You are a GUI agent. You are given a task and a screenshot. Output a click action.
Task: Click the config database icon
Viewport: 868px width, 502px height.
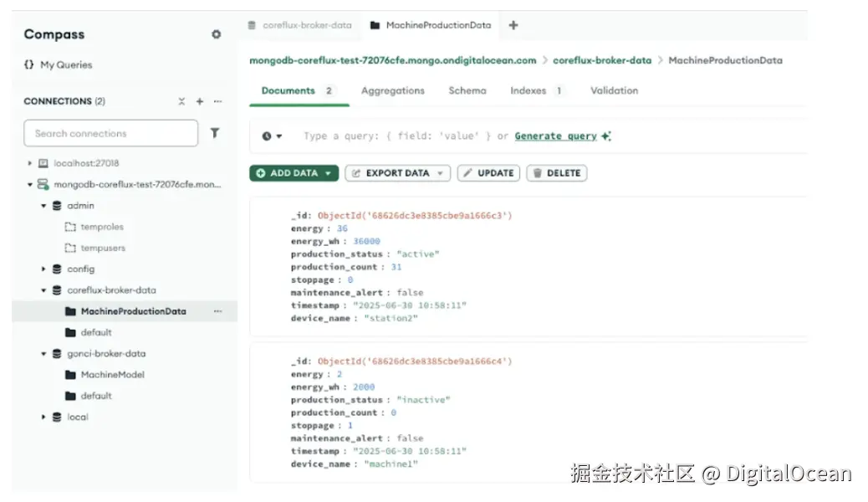(x=57, y=269)
